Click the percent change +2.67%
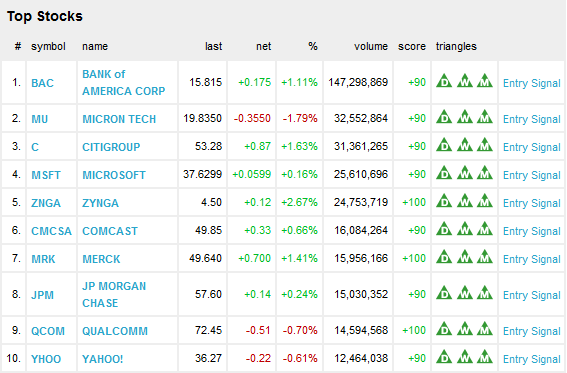Screen dimensions: 567x373 pos(299,202)
